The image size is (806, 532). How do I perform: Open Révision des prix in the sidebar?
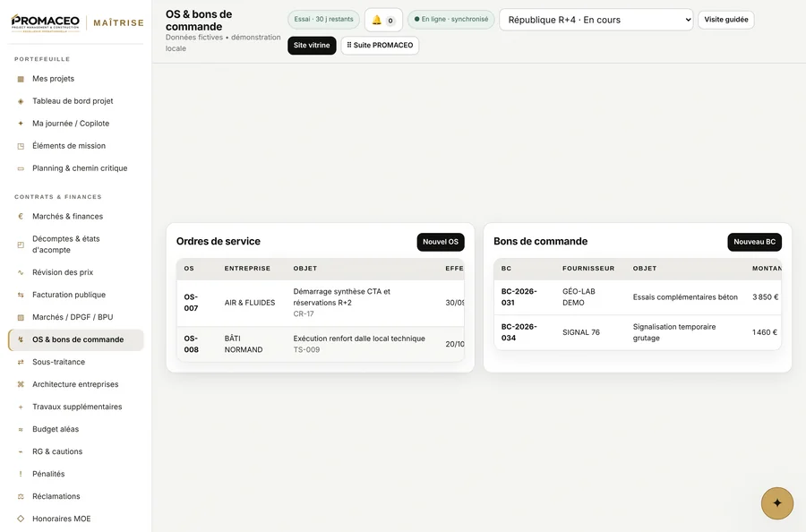75,272
